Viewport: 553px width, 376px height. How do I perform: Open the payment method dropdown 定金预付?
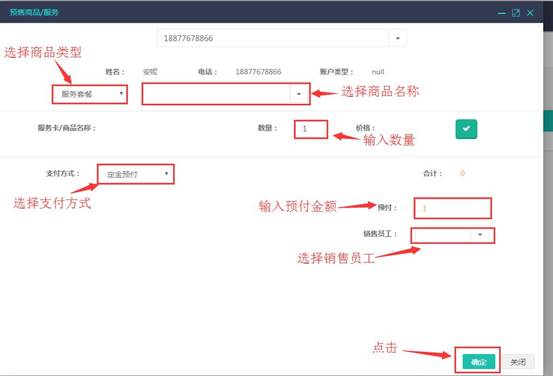(x=136, y=174)
